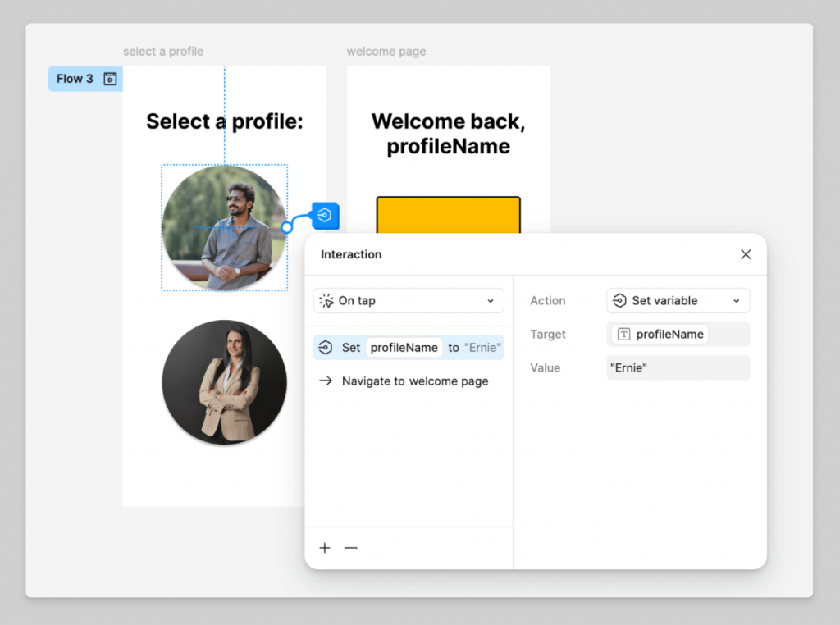This screenshot has width=840, height=625.
Task: Click the Flow 3 starting point label
Action: pyautogui.click(x=75, y=79)
